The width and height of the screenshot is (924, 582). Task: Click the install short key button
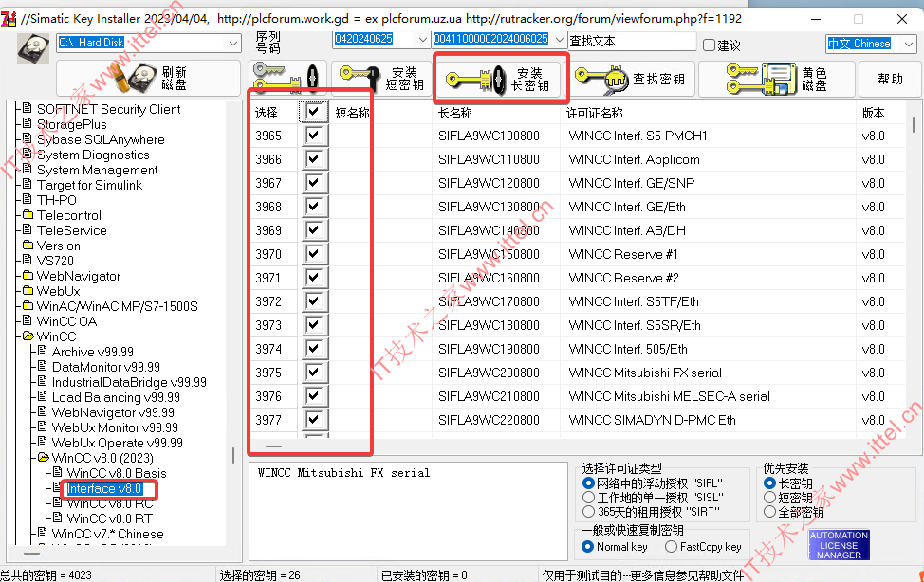(x=380, y=79)
